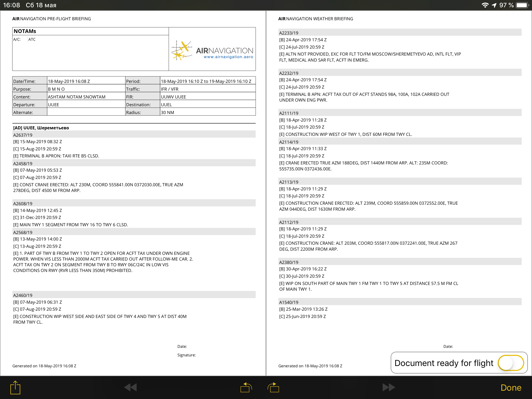The image size is (532, 399).
Task: Open www.airnavigation.aero link
Action: [x=228, y=57]
